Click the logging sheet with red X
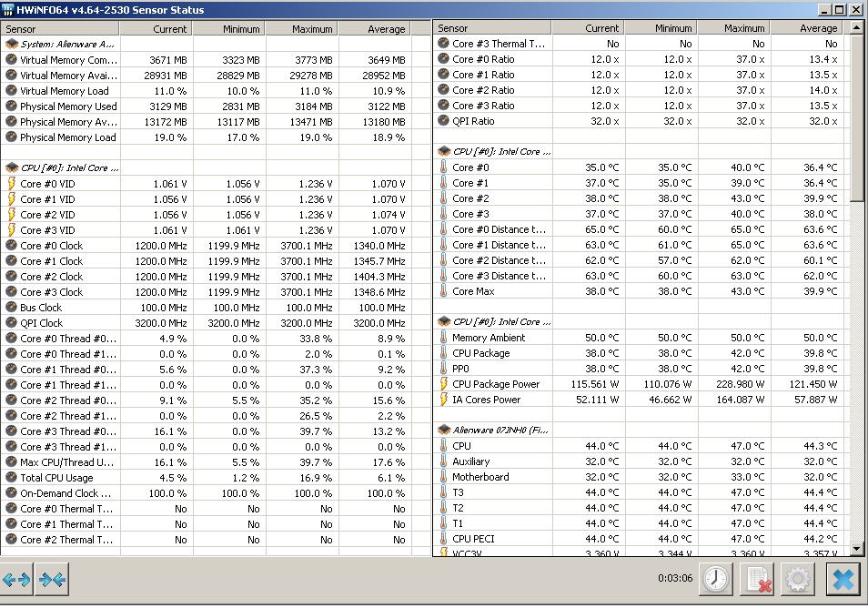The image size is (868, 608). pyautogui.click(x=757, y=579)
